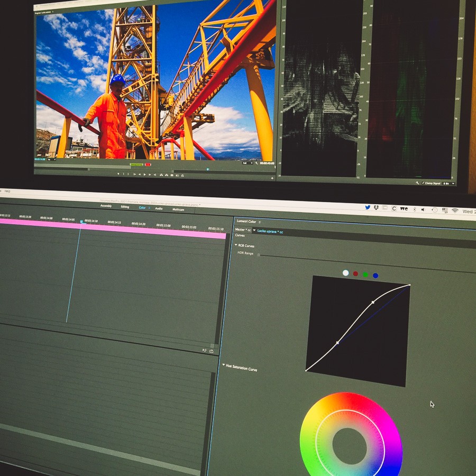Select the white luma curve channel dot
The width and height of the screenshot is (476, 476).
[x=345, y=273]
